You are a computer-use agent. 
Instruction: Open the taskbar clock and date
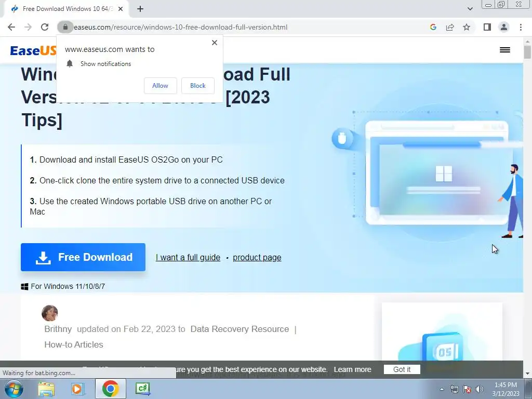click(506, 389)
